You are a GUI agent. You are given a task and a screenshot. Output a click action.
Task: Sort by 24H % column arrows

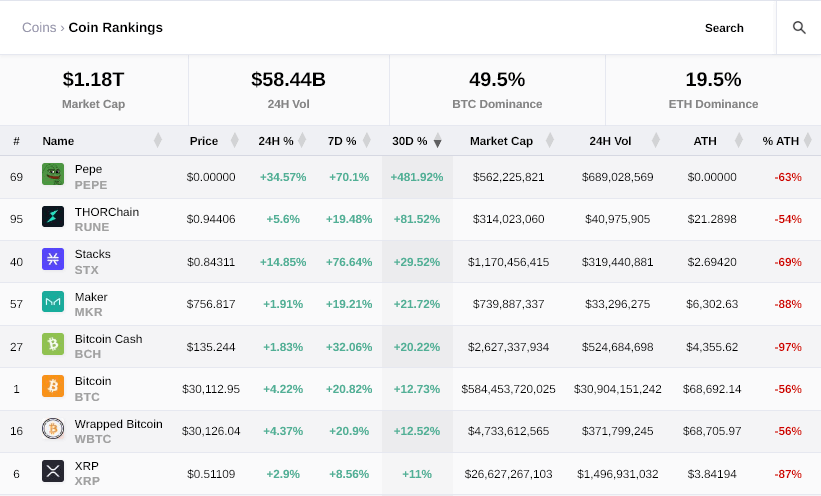click(302, 140)
